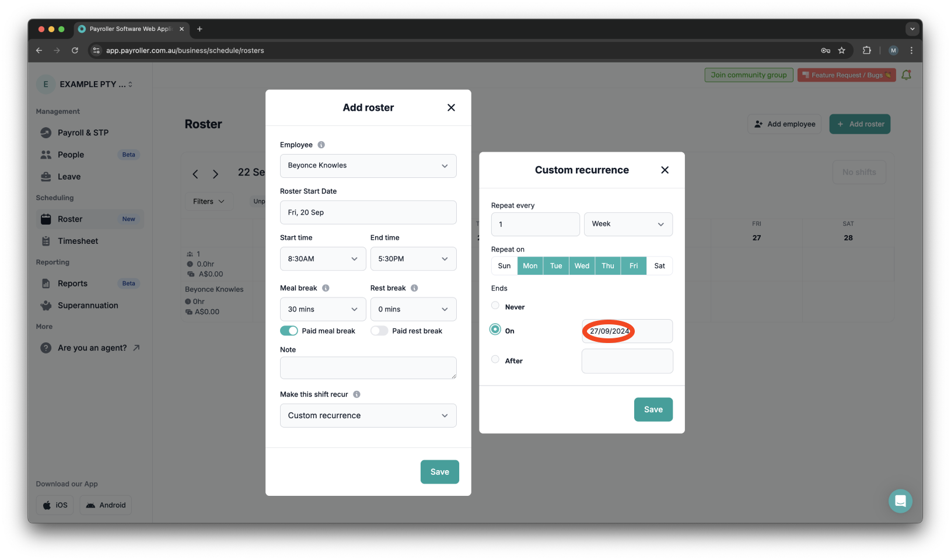Save the Custom recurrence settings

(653, 409)
